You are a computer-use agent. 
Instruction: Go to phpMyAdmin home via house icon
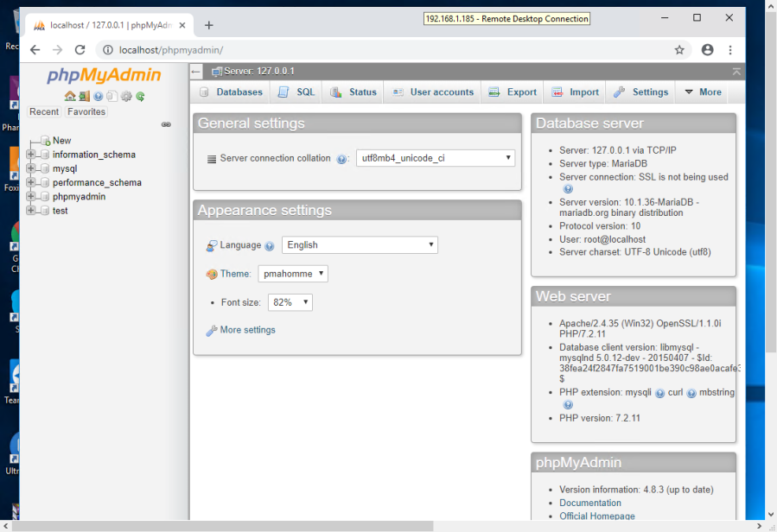(x=70, y=96)
